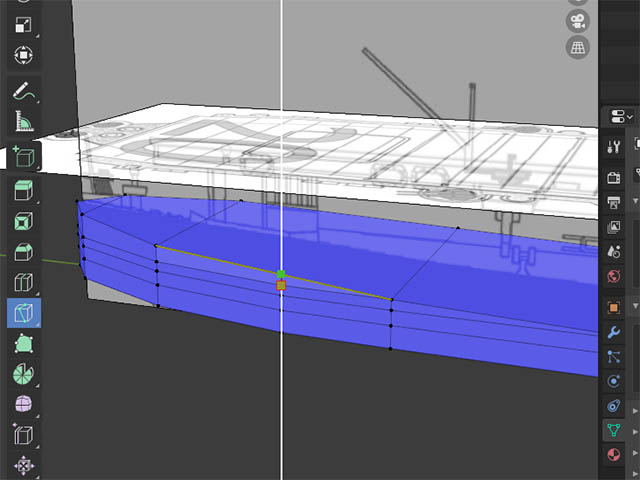Open the Particles properties tab
The width and height of the screenshot is (640, 480).
pos(613,357)
